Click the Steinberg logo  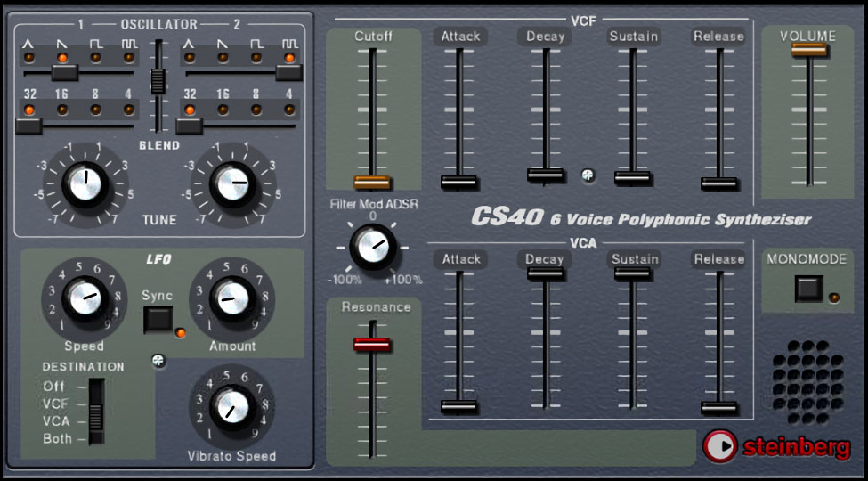[x=776, y=446]
